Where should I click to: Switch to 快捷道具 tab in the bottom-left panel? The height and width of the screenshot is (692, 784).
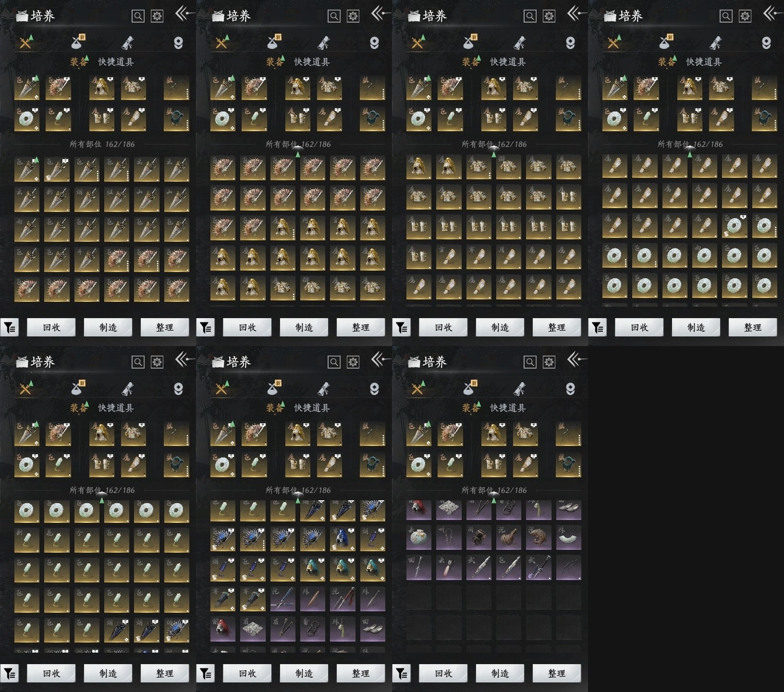tap(116, 408)
